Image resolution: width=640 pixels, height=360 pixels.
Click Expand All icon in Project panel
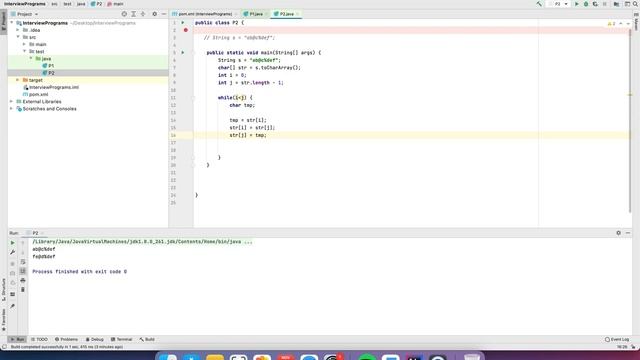(133, 14)
